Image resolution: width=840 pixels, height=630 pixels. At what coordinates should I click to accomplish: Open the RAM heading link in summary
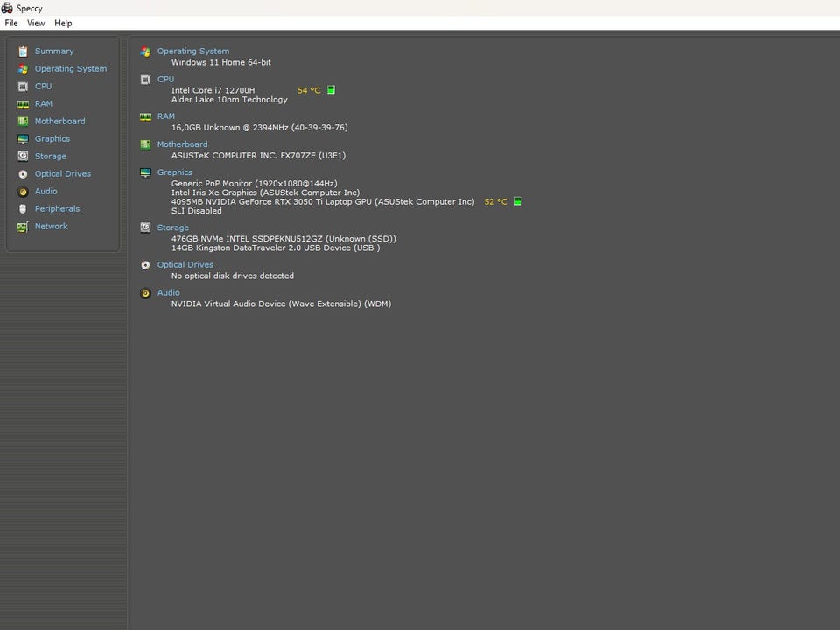click(166, 116)
